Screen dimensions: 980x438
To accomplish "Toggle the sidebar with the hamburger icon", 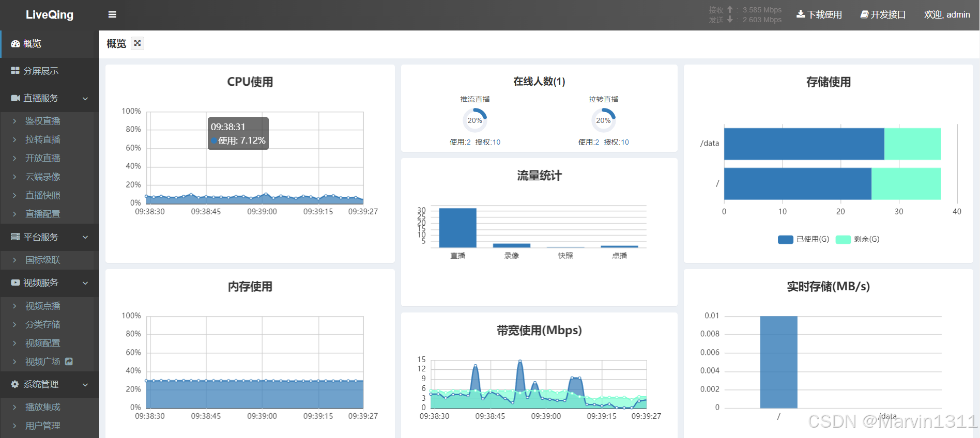I will [112, 14].
